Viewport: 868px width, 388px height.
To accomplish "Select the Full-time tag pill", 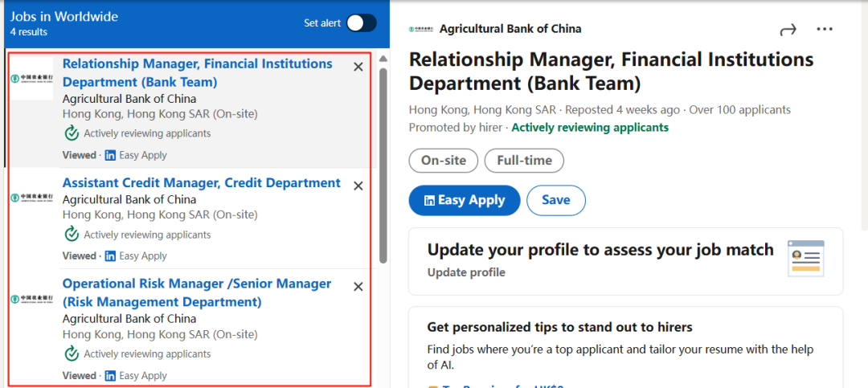I will 524,161.
